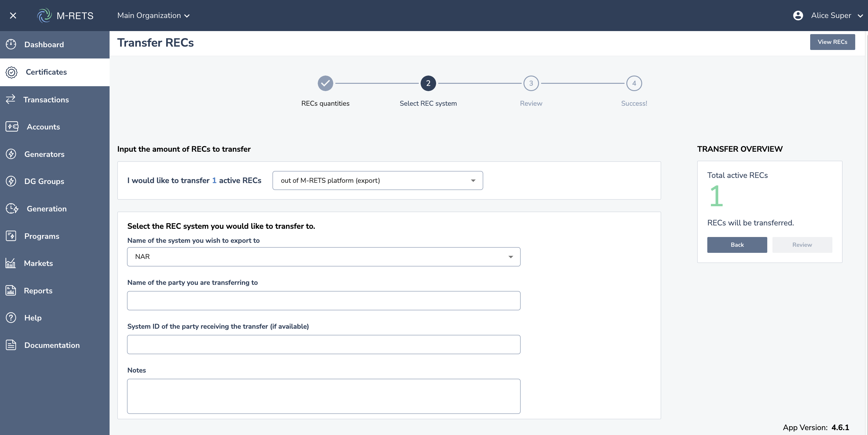The height and width of the screenshot is (435, 868).
Task: Click the Markets chart icon
Action: (11, 263)
